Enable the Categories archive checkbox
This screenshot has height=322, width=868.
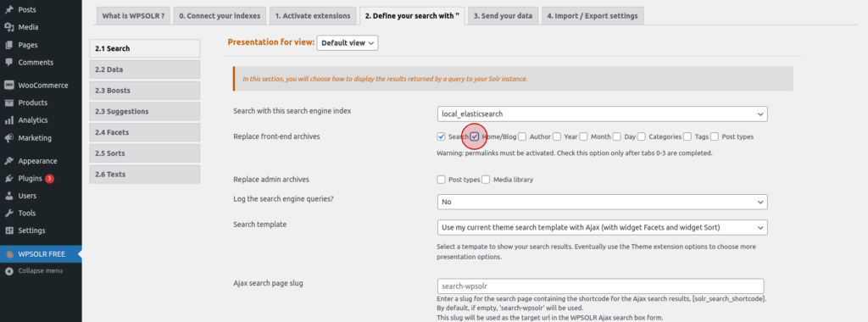(641, 136)
